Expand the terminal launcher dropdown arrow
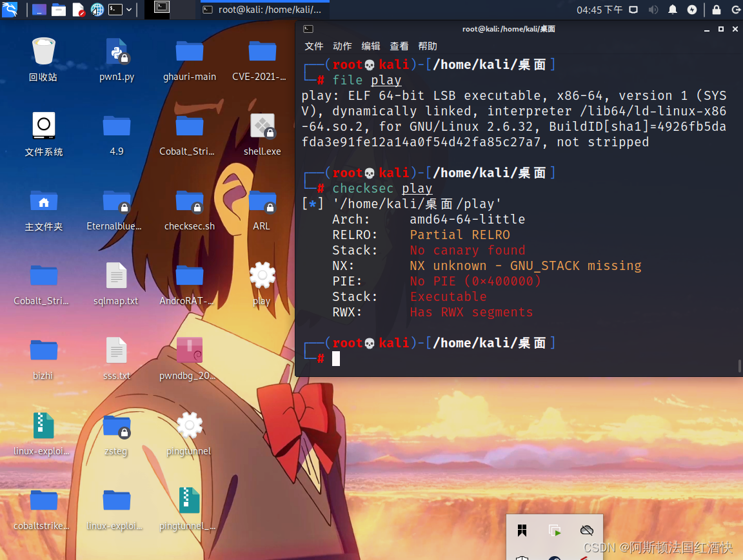 click(x=129, y=10)
